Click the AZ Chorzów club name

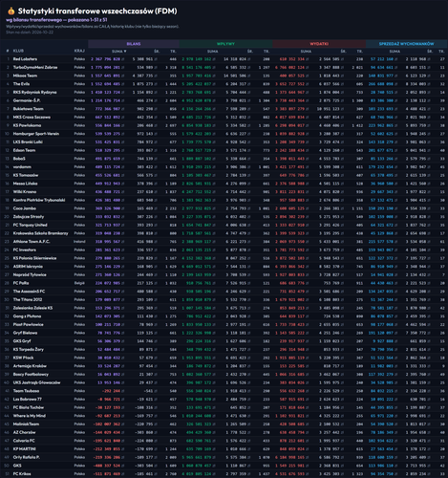coord(24,432)
